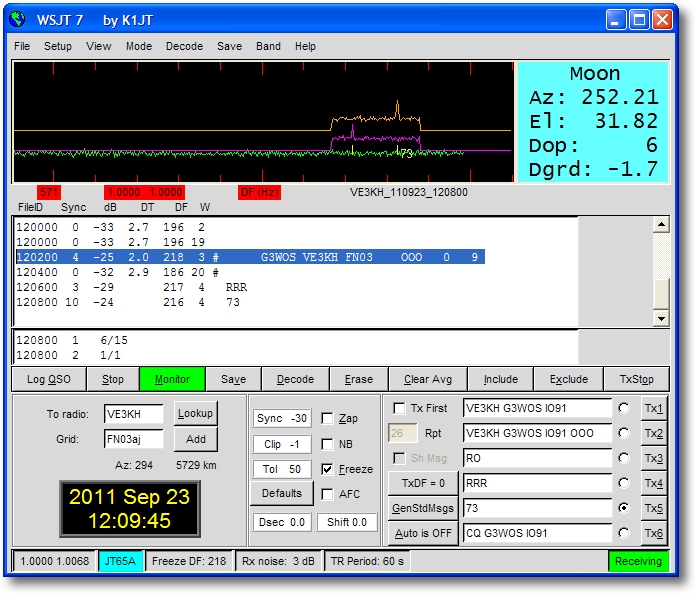Enable the Tx First checkbox
Screen dimensions: 696x594
click(399, 408)
